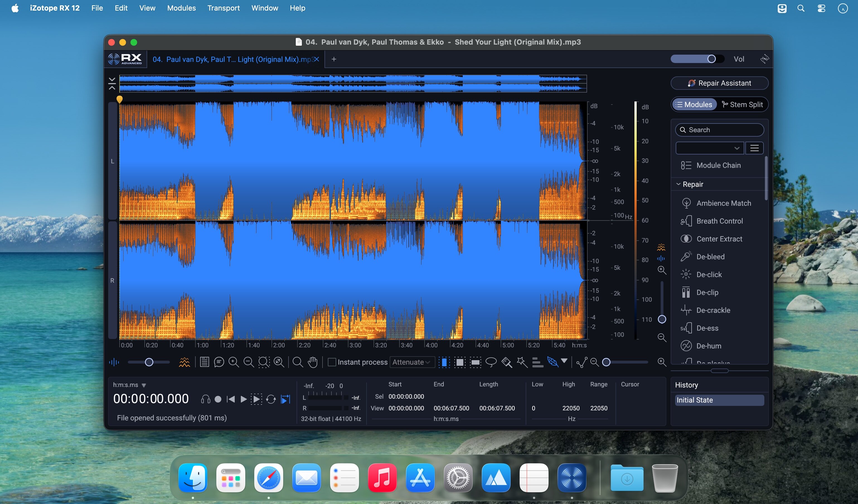
Task: Open the File menu
Action: pos(97,8)
